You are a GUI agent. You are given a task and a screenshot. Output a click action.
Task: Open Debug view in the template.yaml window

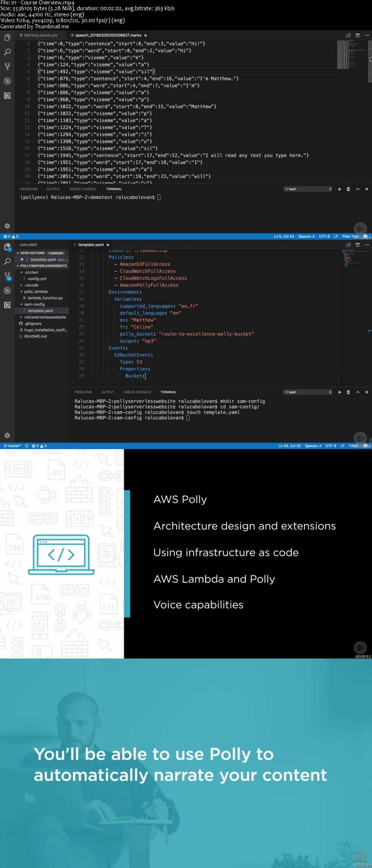coord(7,291)
